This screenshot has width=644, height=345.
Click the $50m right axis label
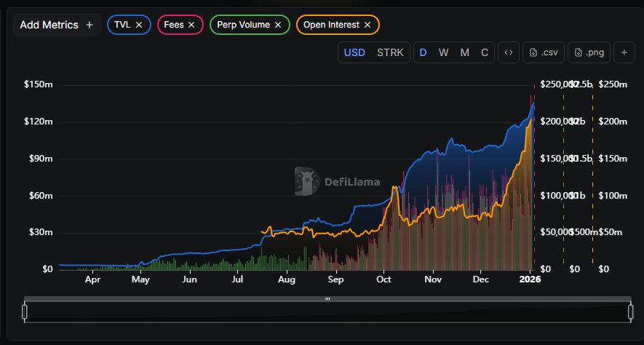click(x=611, y=232)
